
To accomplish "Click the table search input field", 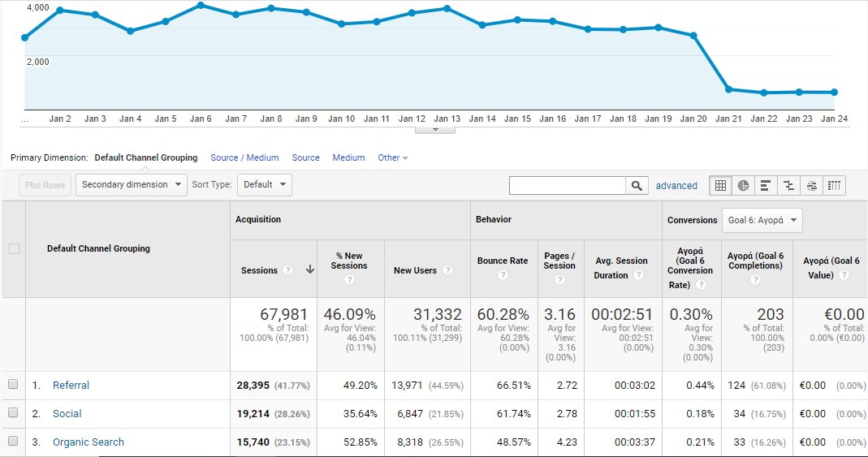I will (x=567, y=185).
